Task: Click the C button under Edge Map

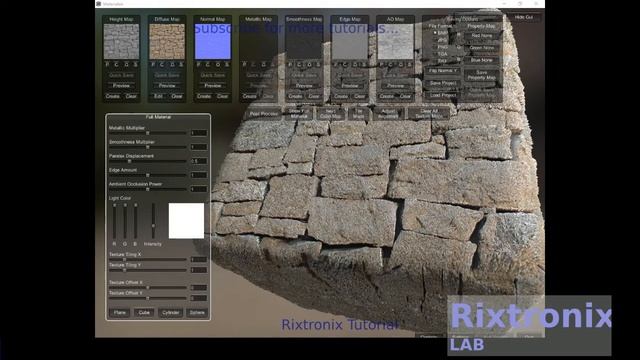Action: (x=345, y=64)
